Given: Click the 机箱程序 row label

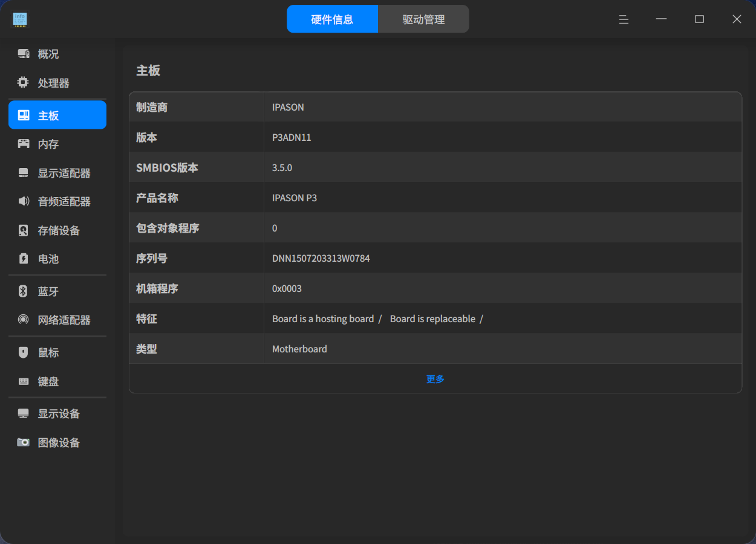Looking at the screenshot, I should (x=157, y=288).
